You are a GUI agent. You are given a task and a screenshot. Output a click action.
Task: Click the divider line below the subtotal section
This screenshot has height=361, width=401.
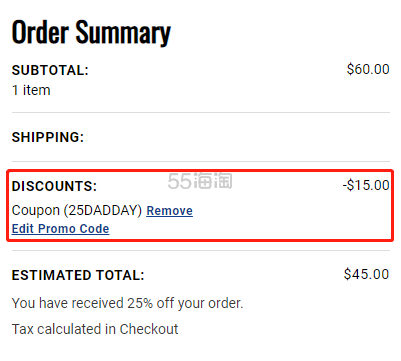[x=201, y=113]
